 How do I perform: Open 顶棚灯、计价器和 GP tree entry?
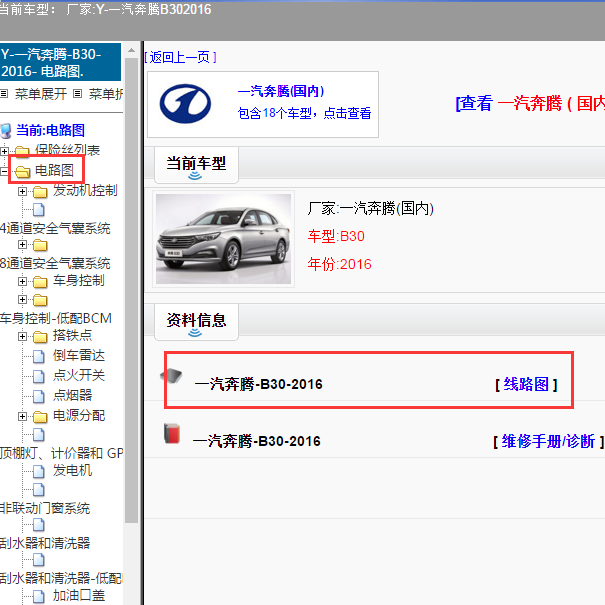point(62,453)
